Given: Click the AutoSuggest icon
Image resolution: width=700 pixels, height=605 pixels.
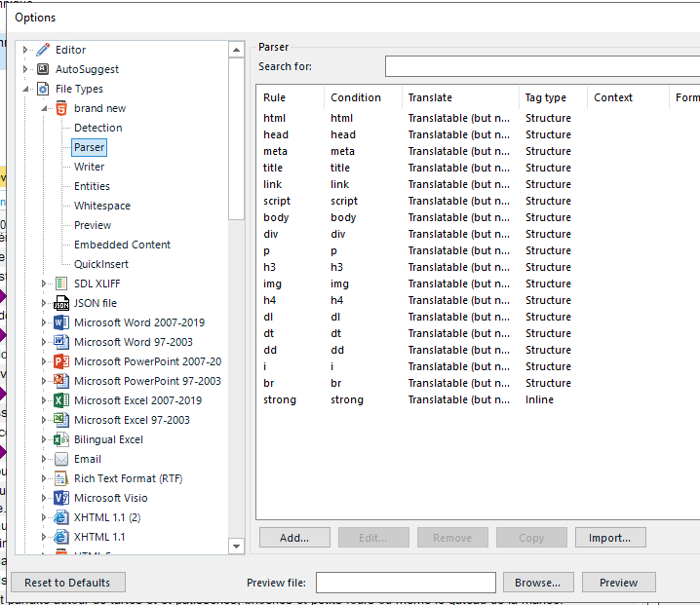Looking at the screenshot, I should pyautogui.click(x=43, y=69).
